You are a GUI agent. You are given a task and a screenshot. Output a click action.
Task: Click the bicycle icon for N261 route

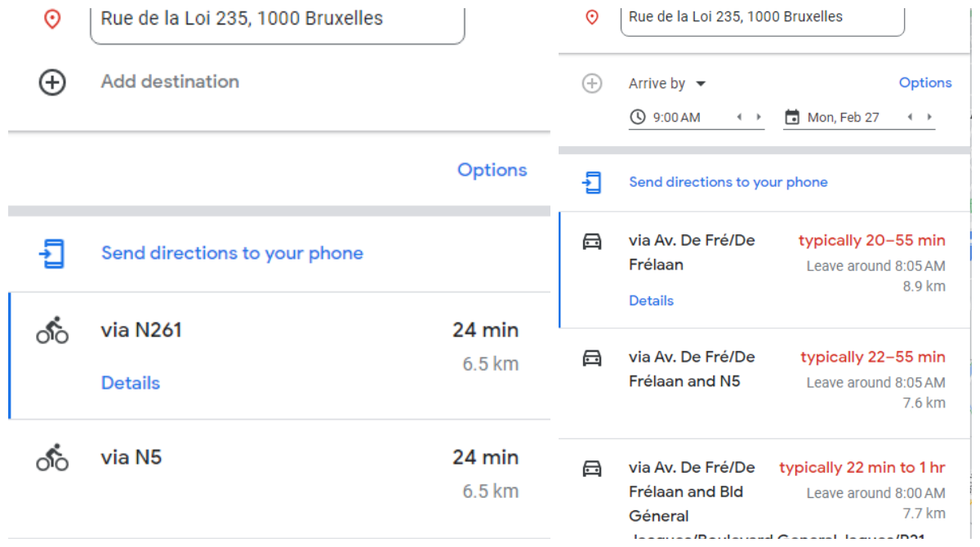click(52, 331)
